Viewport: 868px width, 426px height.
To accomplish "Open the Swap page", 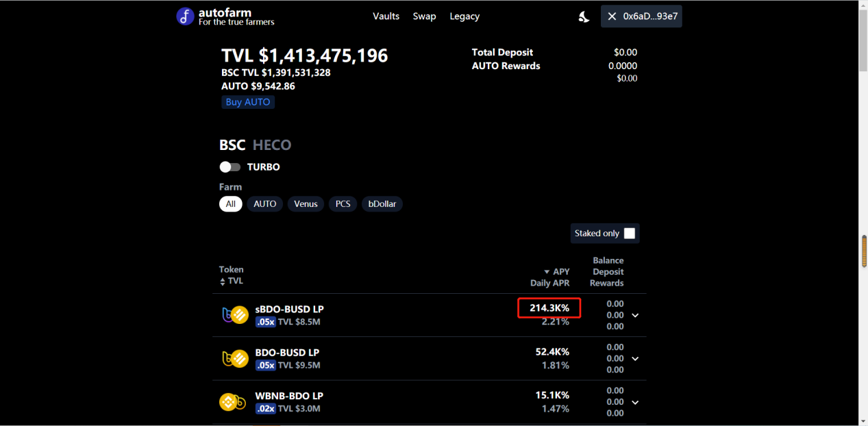I will [x=424, y=16].
